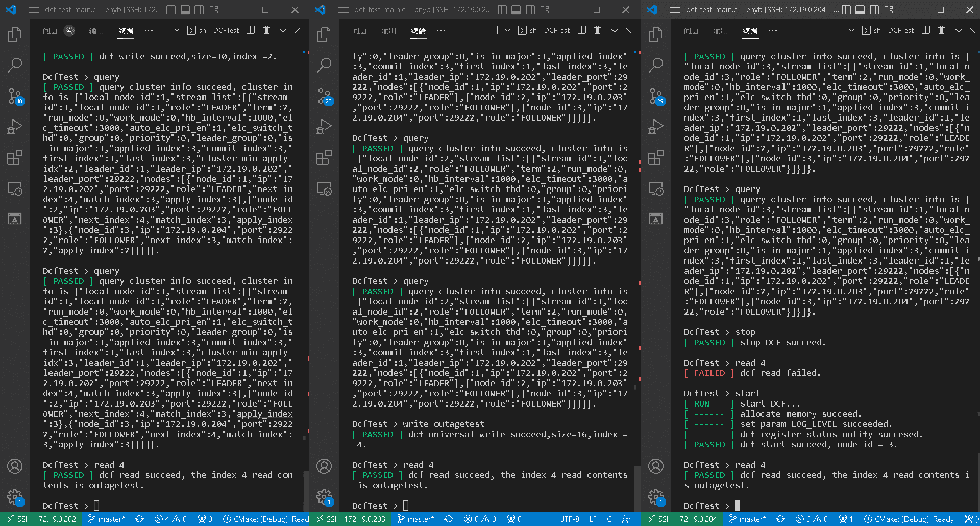Kill terminal with trash icon in left window

tap(266, 30)
